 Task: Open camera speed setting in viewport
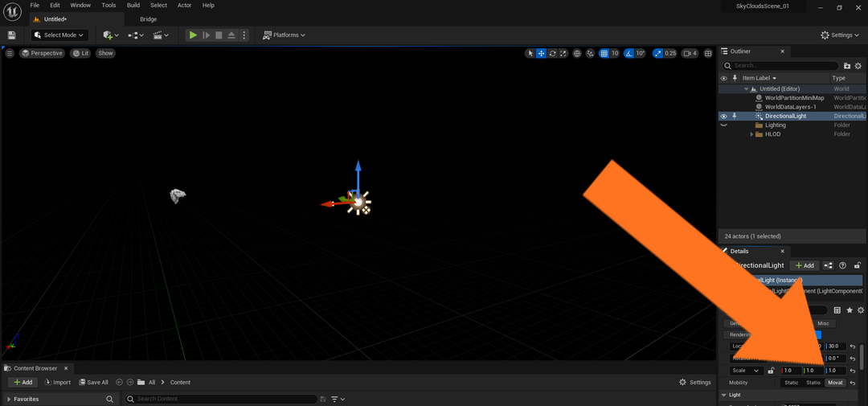690,54
